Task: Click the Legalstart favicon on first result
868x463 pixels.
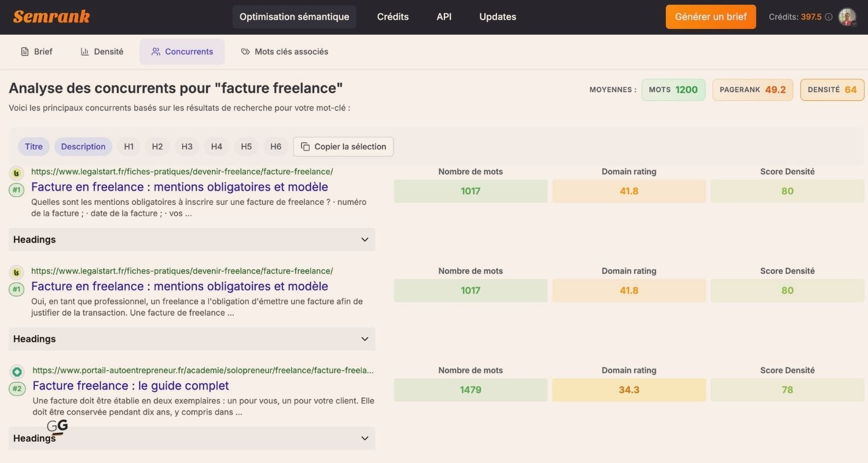Action: pyautogui.click(x=17, y=172)
